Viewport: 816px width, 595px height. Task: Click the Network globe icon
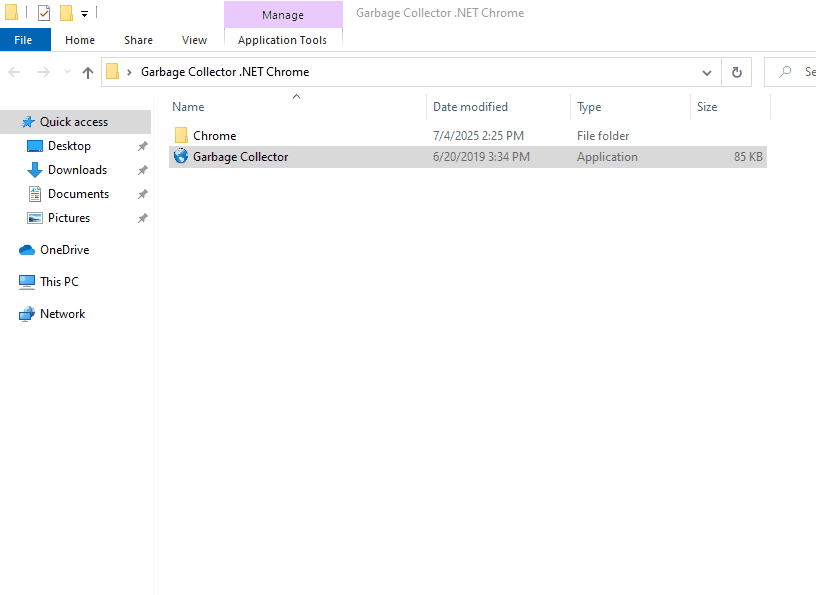point(27,314)
